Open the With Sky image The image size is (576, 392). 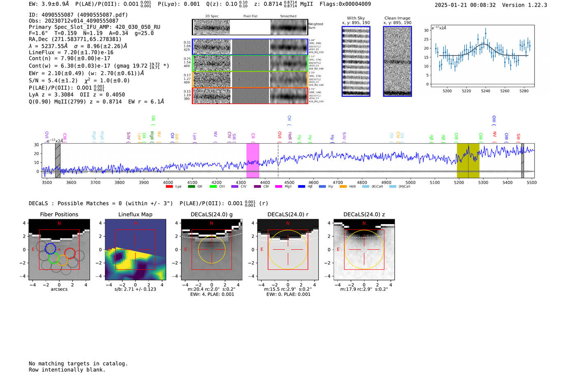[356, 61]
